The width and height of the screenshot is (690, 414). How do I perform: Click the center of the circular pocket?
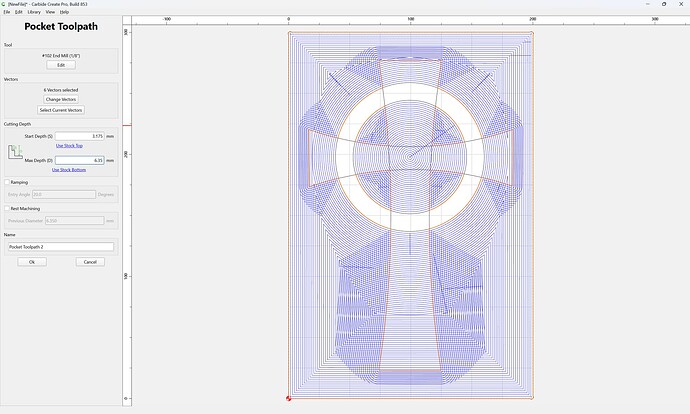tap(410, 157)
